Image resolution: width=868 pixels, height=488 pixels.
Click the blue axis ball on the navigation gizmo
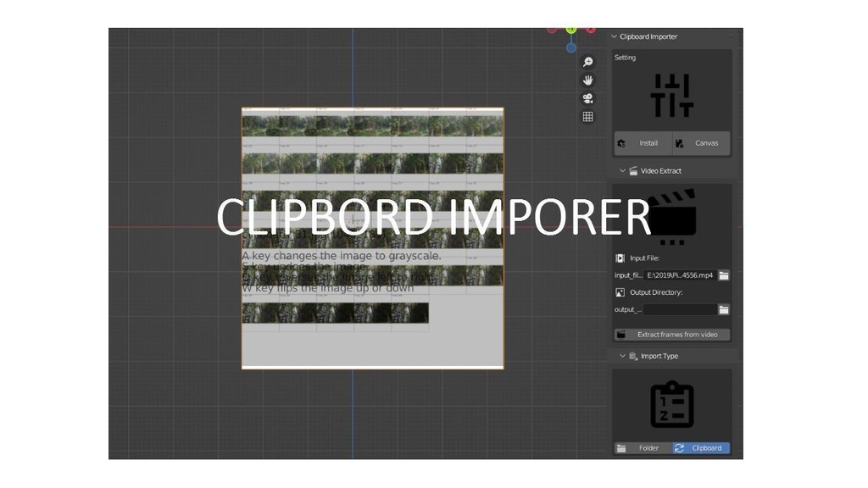[570, 47]
